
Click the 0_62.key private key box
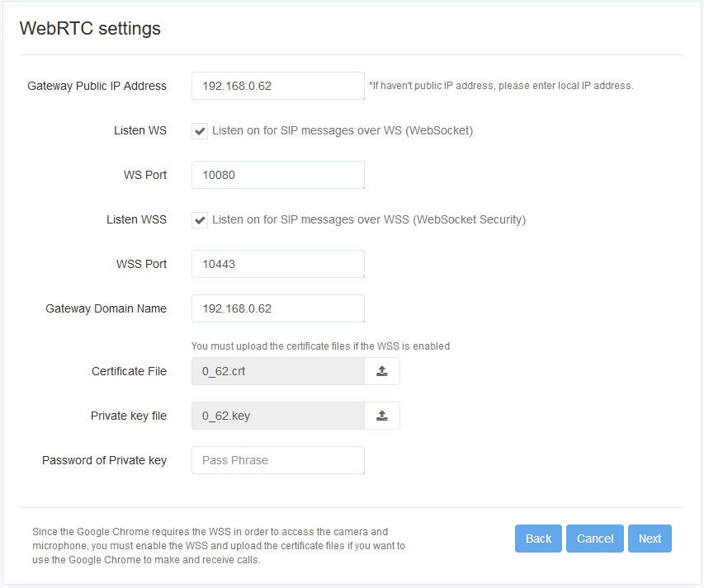point(278,416)
